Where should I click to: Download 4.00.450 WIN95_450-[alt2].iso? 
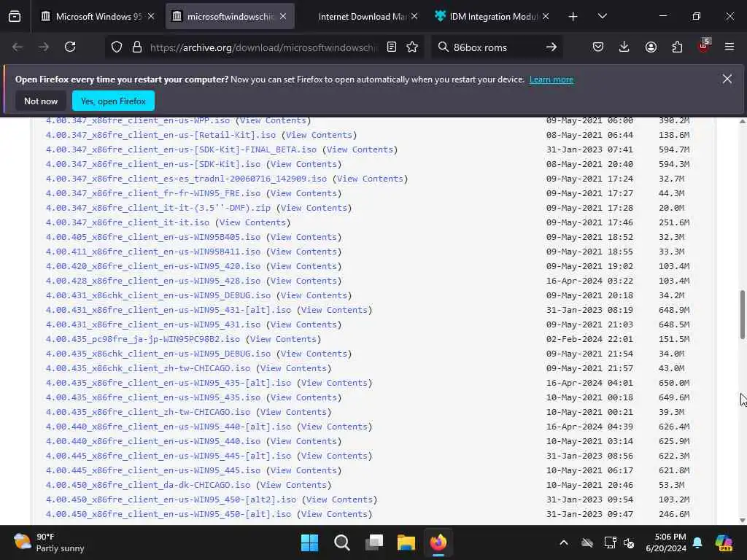coord(171,499)
